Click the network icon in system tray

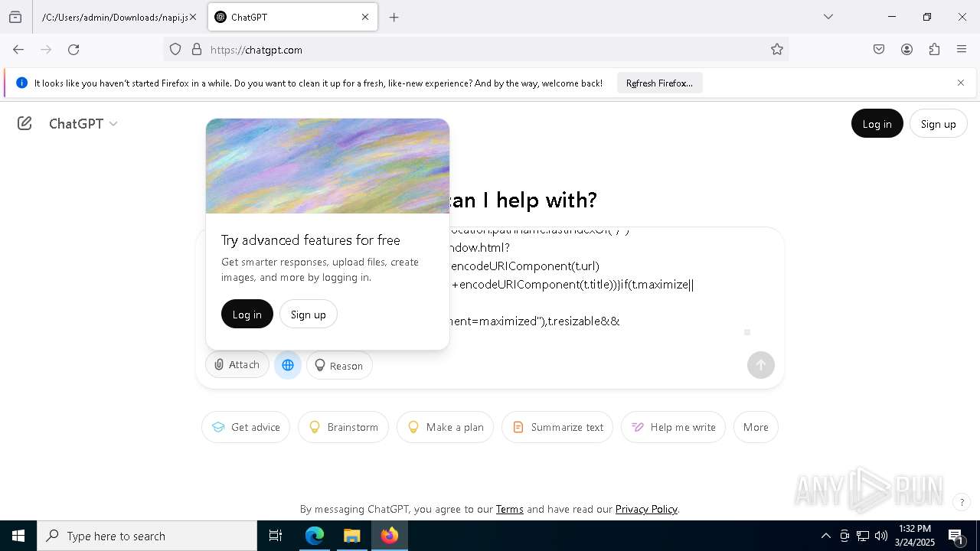click(x=863, y=536)
